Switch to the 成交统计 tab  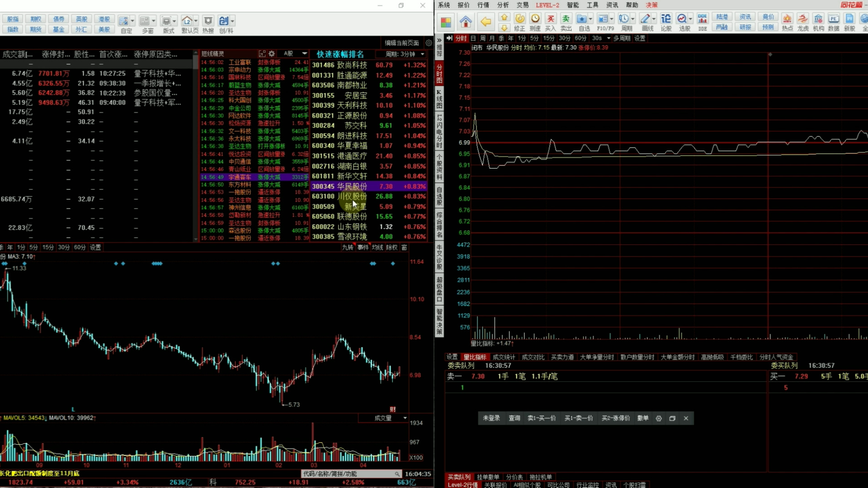pyautogui.click(x=504, y=357)
